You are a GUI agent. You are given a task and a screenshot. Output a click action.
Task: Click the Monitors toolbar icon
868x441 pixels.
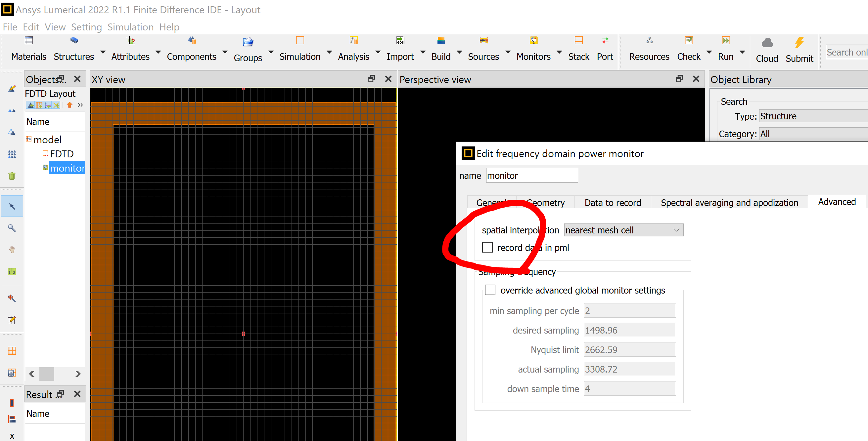533,41
